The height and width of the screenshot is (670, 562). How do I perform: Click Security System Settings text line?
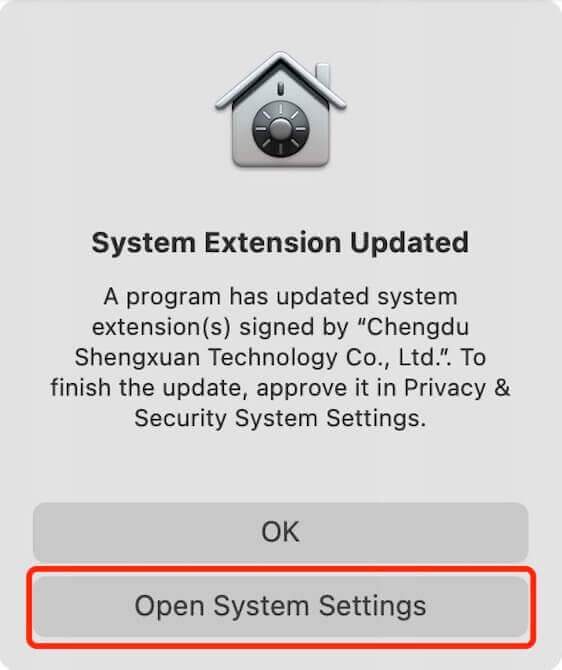tap(280, 418)
